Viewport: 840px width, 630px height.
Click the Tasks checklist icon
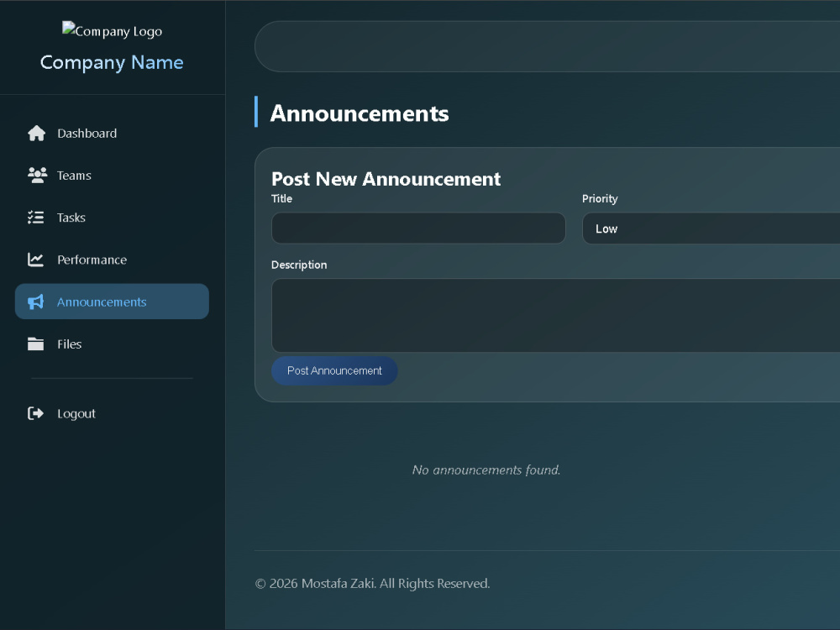[x=36, y=218]
